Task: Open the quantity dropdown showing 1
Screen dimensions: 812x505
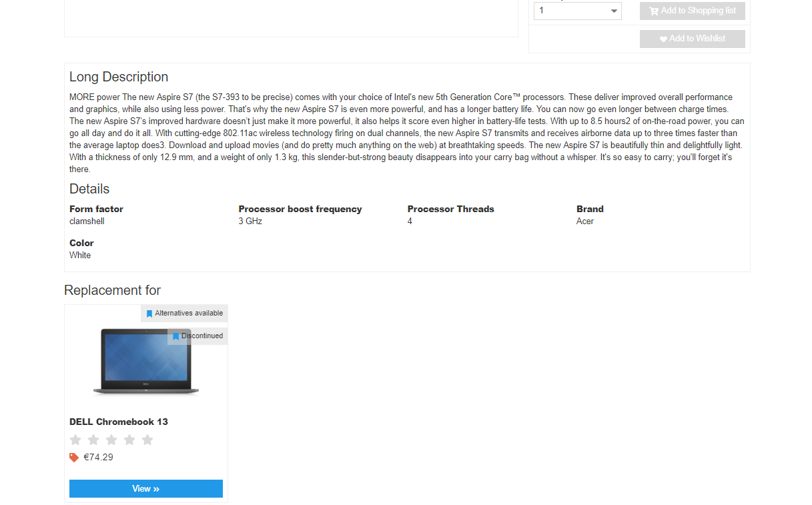Action: click(577, 11)
